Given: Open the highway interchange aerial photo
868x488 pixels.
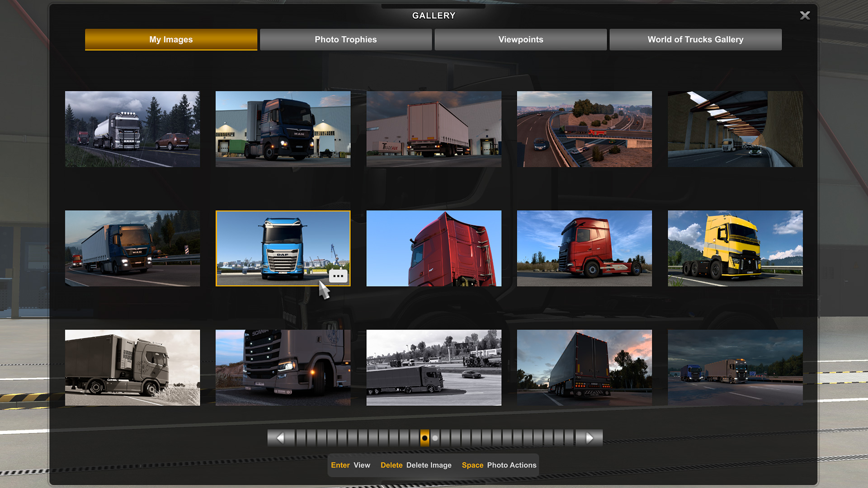Looking at the screenshot, I should 584,129.
